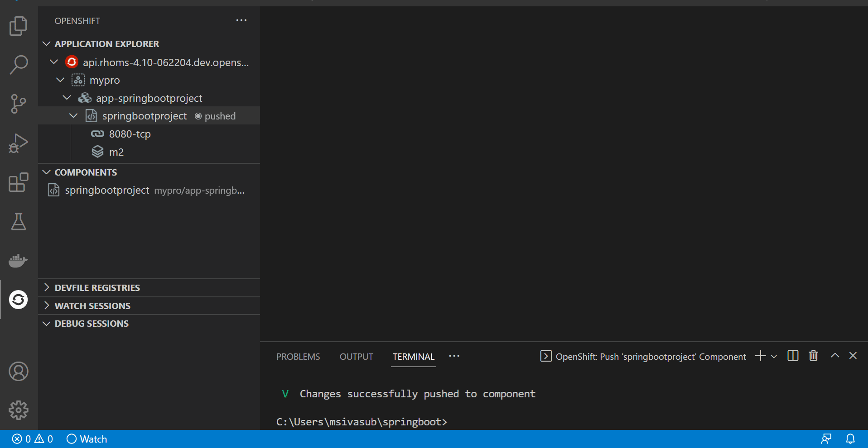Expand the DEVFILE REGISTRIES section

[x=46, y=288]
